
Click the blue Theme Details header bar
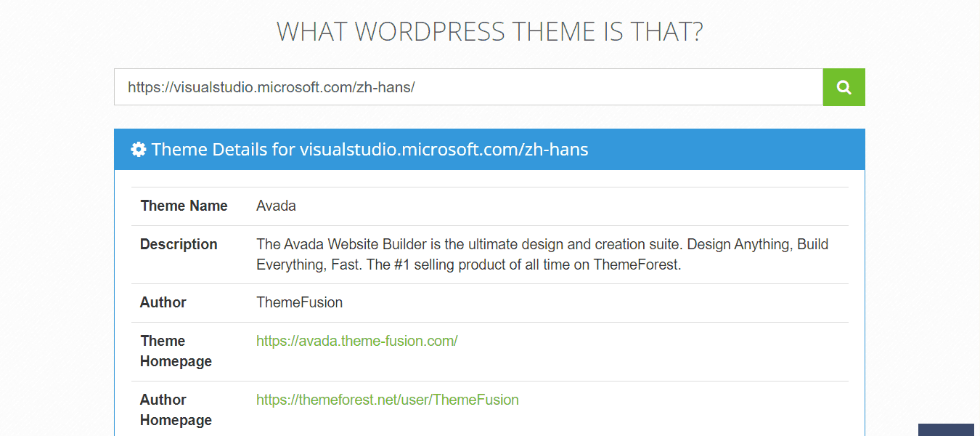pyautogui.click(x=490, y=149)
